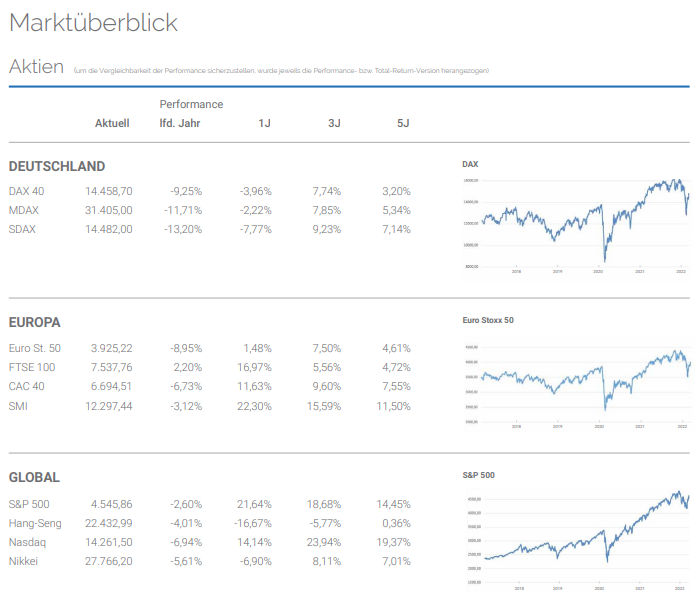Select the Hang-Seng index name
Viewport: 698px width, 595px height.
35,523
